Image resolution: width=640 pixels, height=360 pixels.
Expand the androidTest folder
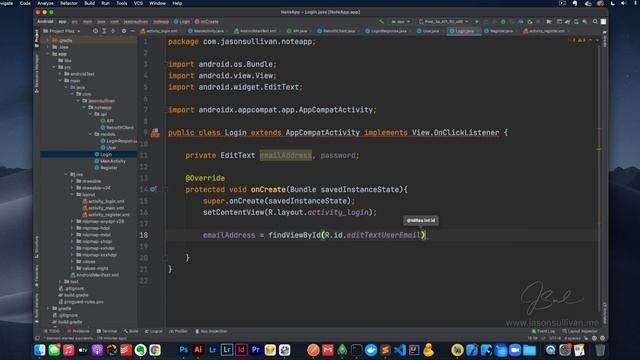point(60,74)
